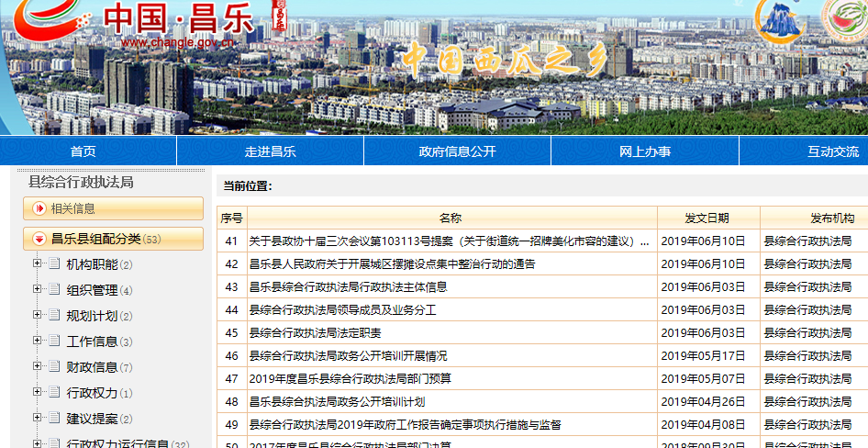Select the 走进昌乐 navigation item
868x448 pixels.
coord(270,151)
